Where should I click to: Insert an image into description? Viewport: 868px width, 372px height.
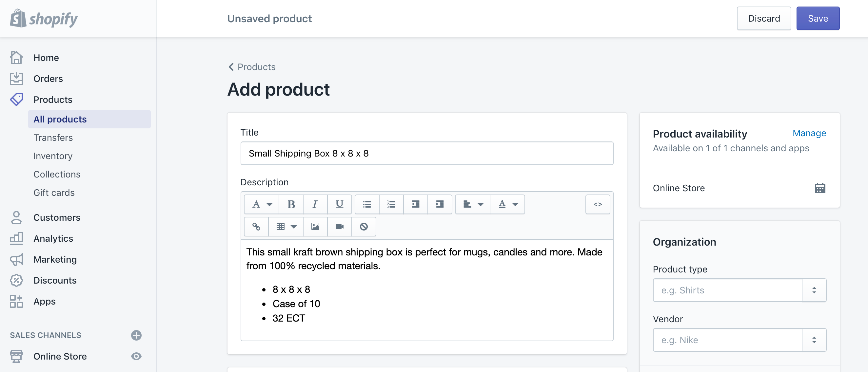click(316, 226)
